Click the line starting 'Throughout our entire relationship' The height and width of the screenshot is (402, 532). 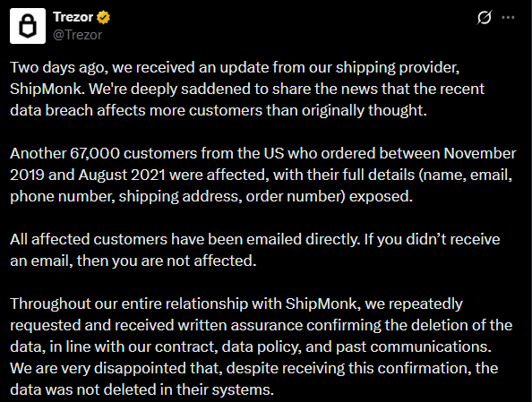(236, 304)
